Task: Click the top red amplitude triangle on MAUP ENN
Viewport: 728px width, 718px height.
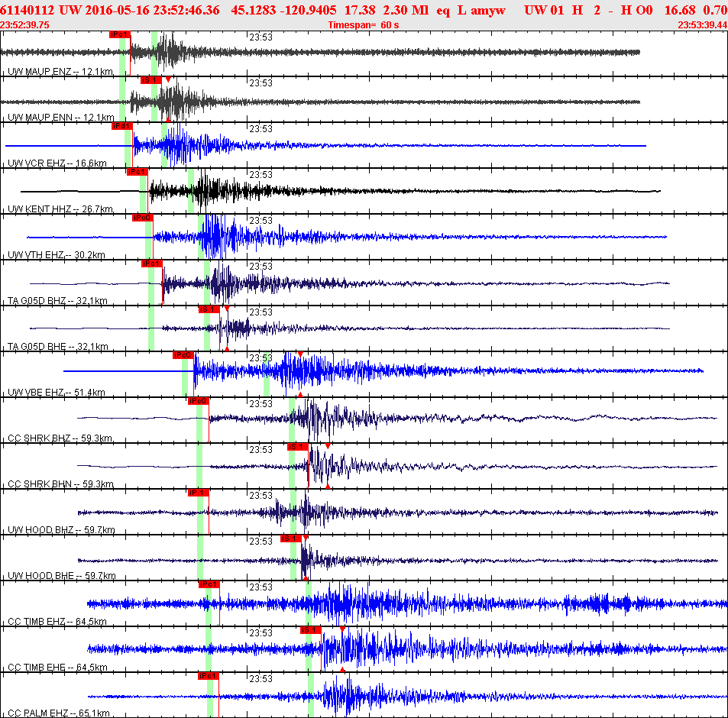Action: click(x=168, y=80)
